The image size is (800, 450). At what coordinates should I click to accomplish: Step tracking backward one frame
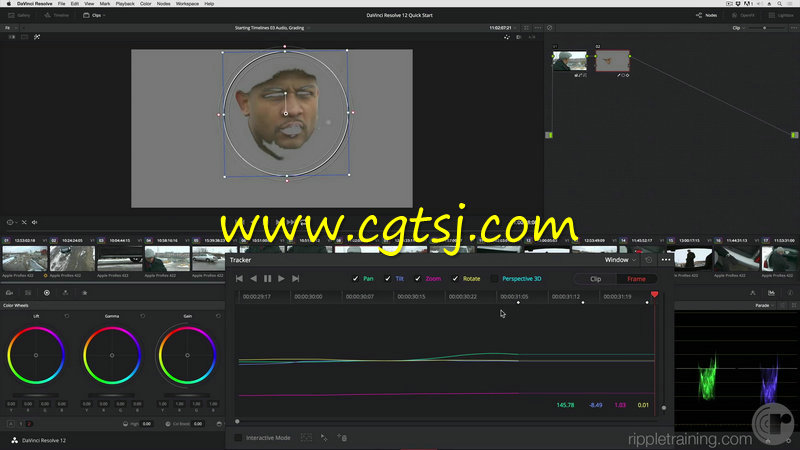239,279
